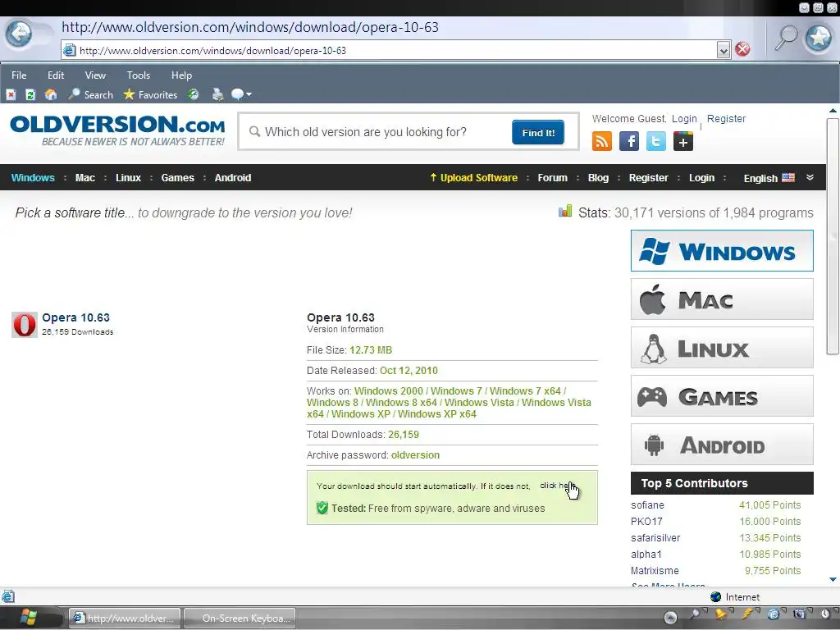Open the View menu

coord(95,75)
